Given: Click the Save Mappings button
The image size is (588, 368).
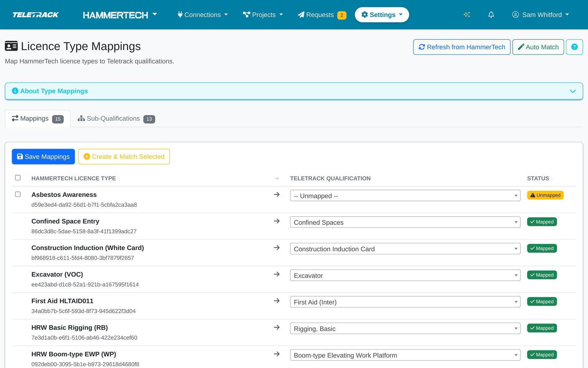Looking at the screenshot, I should pos(43,157).
